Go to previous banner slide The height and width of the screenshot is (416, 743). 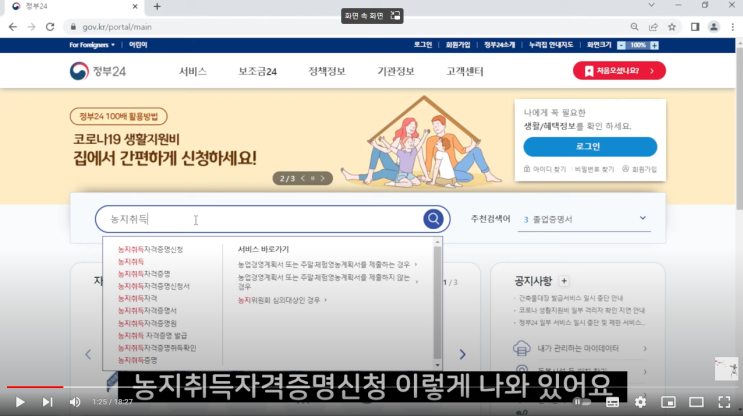pos(303,179)
